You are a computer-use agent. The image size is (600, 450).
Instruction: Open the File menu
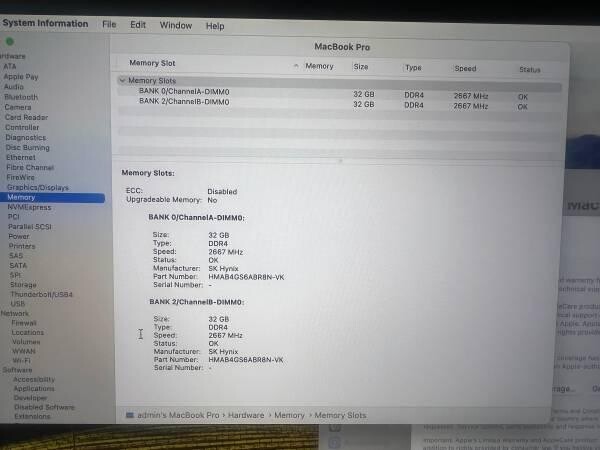[x=109, y=24]
